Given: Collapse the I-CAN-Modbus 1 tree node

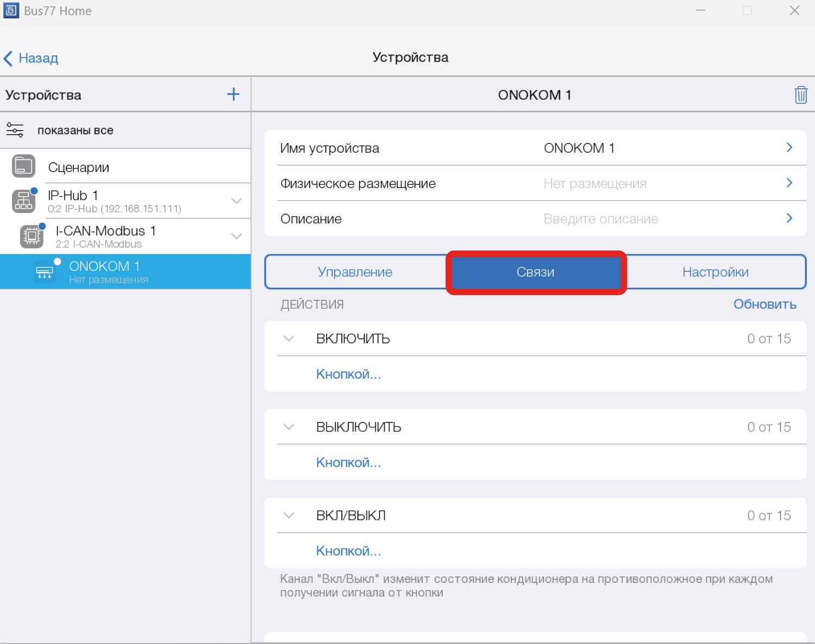Looking at the screenshot, I should coord(236,236).
